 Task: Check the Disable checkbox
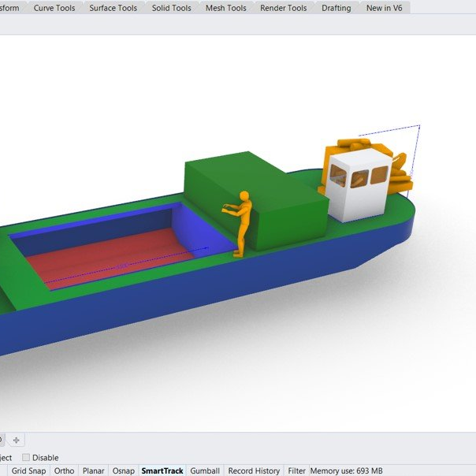[26, 458]
